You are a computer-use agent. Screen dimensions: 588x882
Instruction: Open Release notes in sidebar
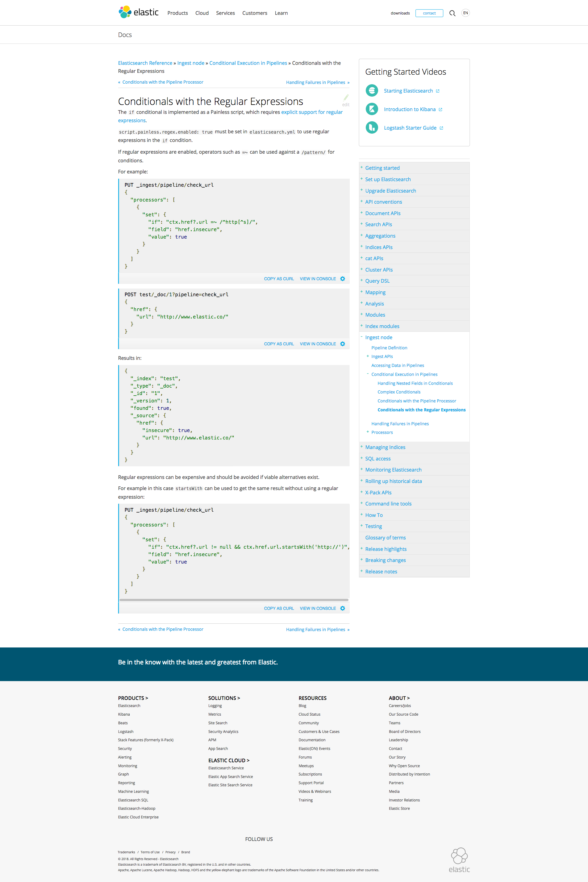point(381,571)
